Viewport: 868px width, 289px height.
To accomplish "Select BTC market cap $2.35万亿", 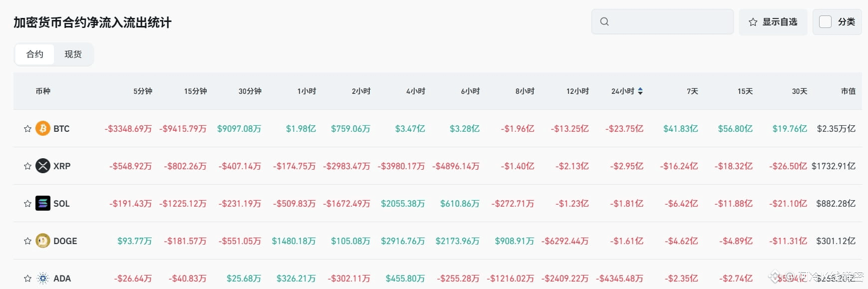I will tap(836, 129).
